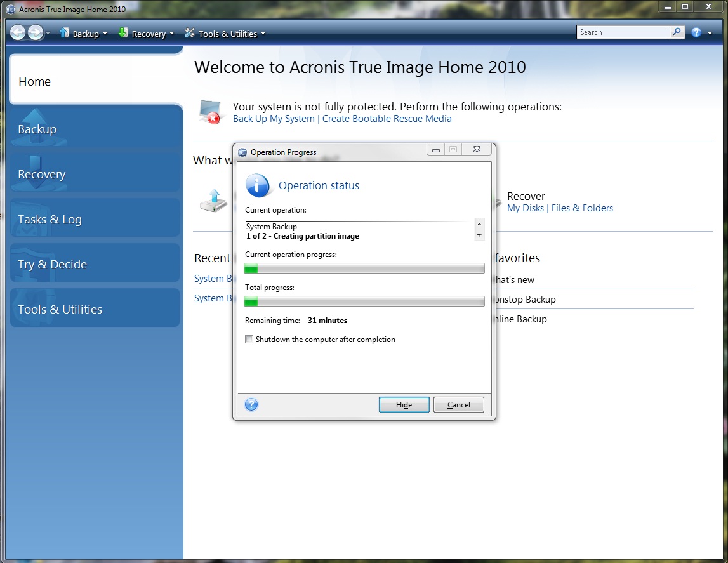
Task: Click first System Backup recent entry
Action: [x=213, y=279]
